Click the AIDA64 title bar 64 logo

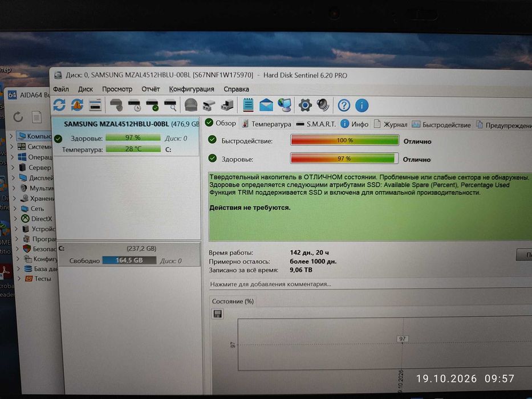12,95
